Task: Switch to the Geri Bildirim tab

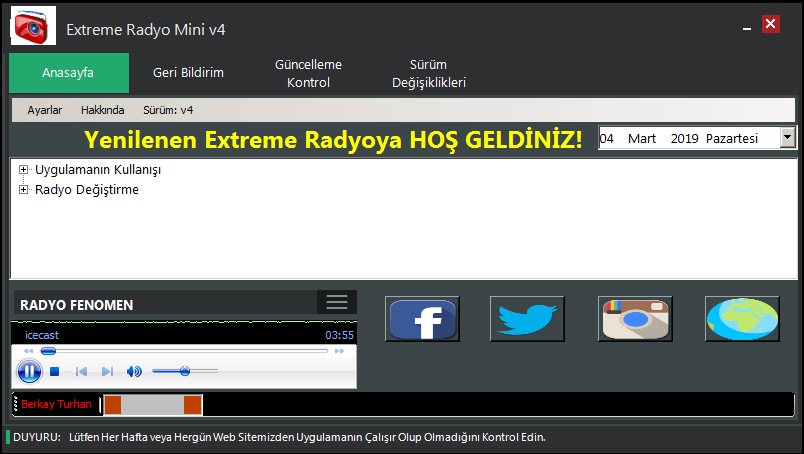Action: 188,73
